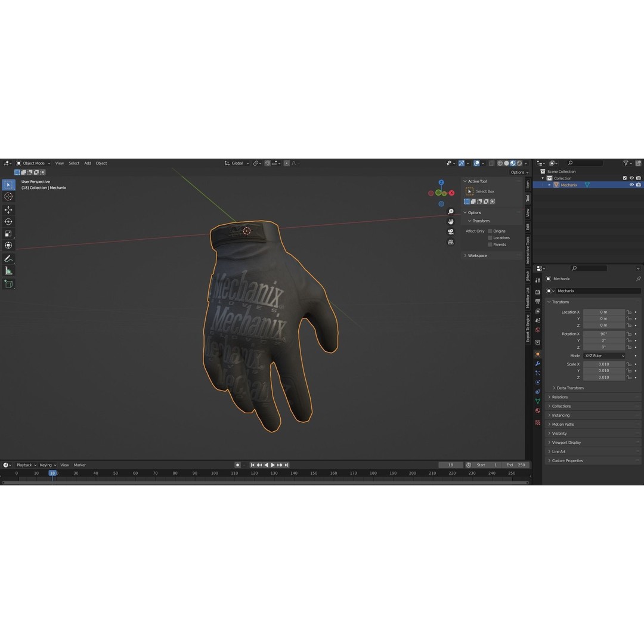Image resolution: width=644 pixels, height=644 pixels.
Task: Switch to the Item sidebar tab
Action: coord(528,184)
